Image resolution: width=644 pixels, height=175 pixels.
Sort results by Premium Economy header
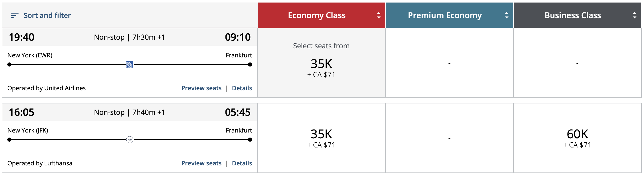449,15
